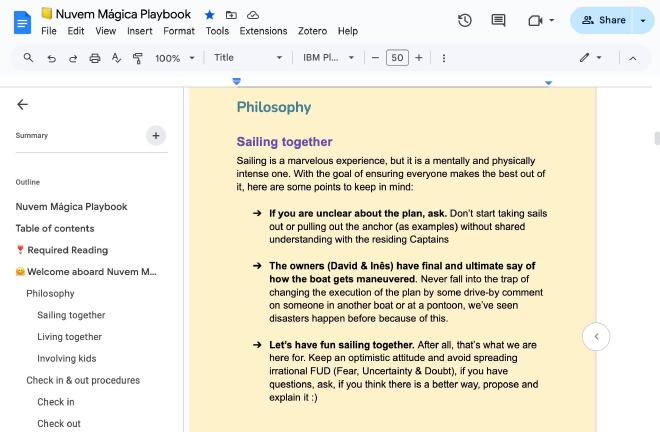The height and width of the screenshot is (432, 660).
Task: Increase font size with plus button
Action: (419, 58)
